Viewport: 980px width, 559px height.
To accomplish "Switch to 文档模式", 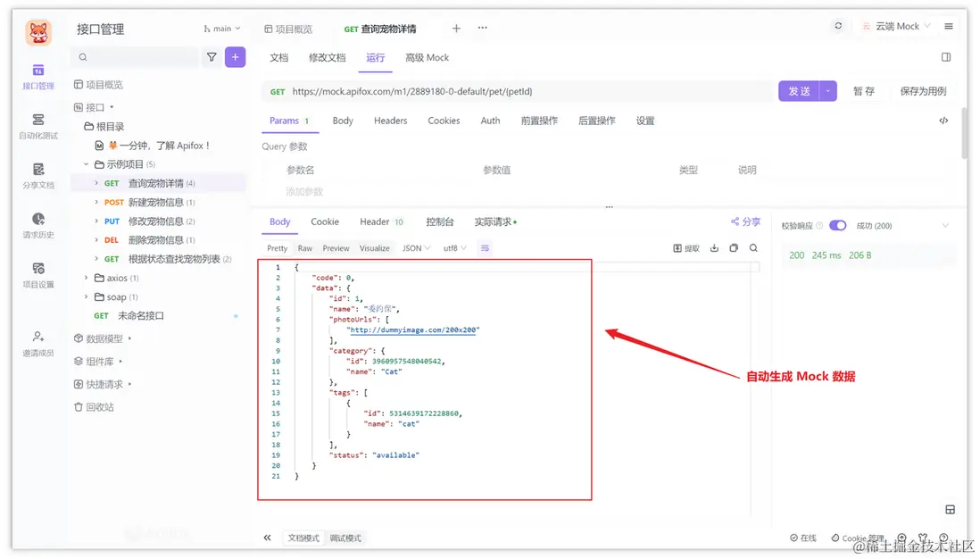I will coord(303,538).
